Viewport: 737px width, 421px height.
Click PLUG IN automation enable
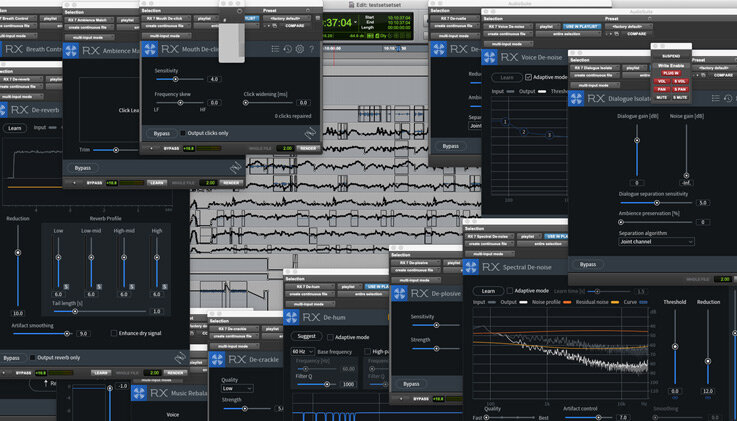(x=671, y=73)
